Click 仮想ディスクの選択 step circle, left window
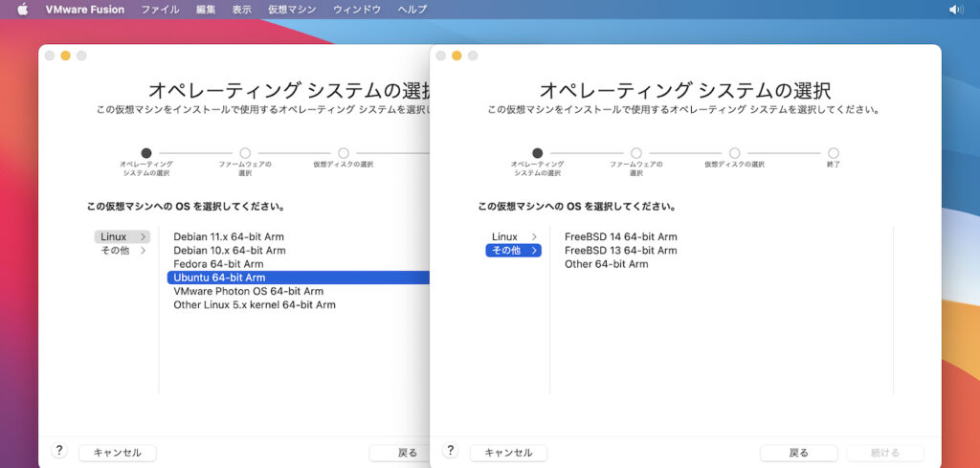The height and width of the screenshot is (468, 980). (344, 153)
